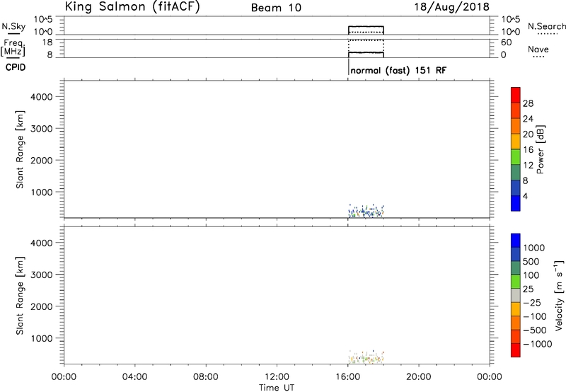Select the gray −25 to 25 Velocity colorbar segment
Screen dimensions: 566x392
click(516, 296)
